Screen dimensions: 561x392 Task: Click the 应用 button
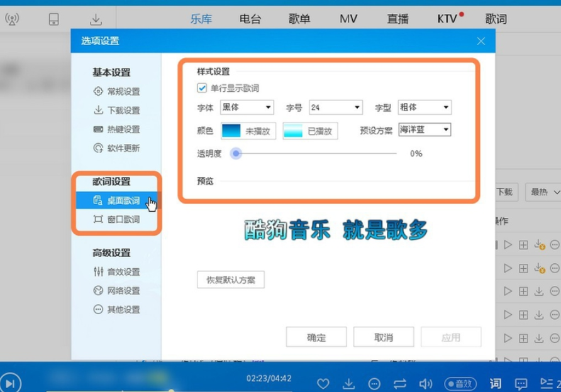(451, 337)
